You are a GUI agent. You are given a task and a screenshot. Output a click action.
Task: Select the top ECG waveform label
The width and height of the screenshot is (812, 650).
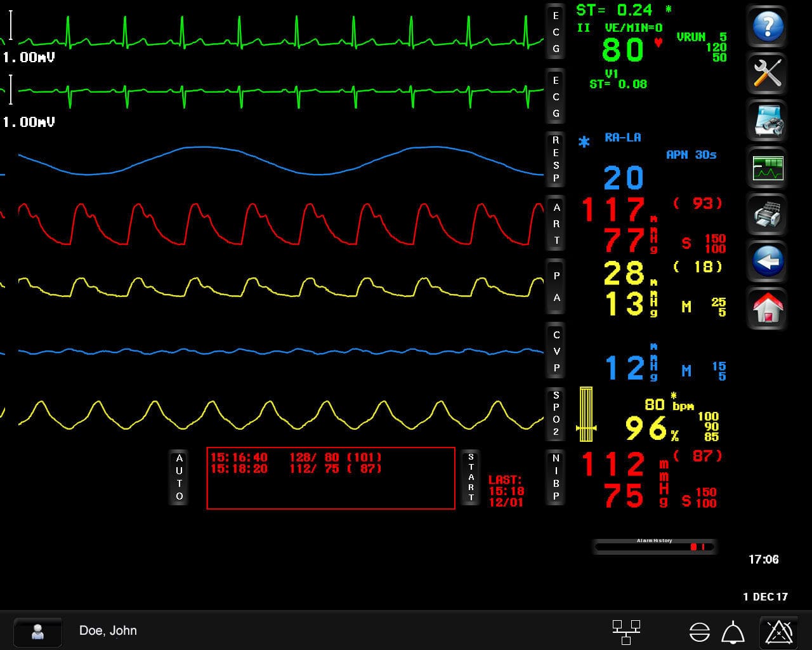point(556,32)
